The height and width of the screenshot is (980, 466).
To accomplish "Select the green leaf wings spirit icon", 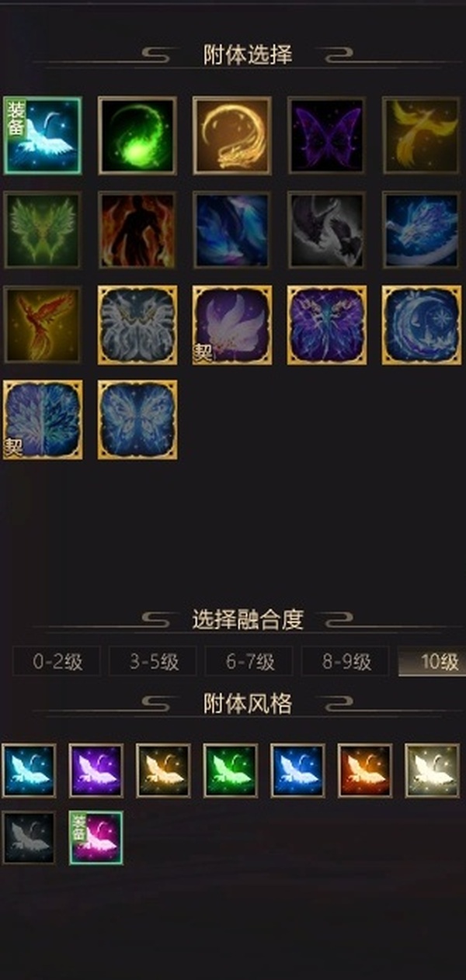I will click(43, 230).
